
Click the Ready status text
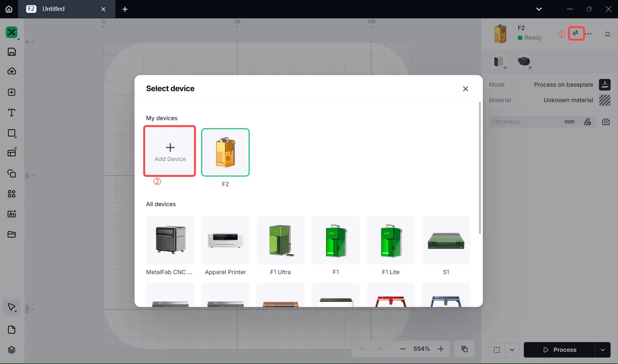533,38
